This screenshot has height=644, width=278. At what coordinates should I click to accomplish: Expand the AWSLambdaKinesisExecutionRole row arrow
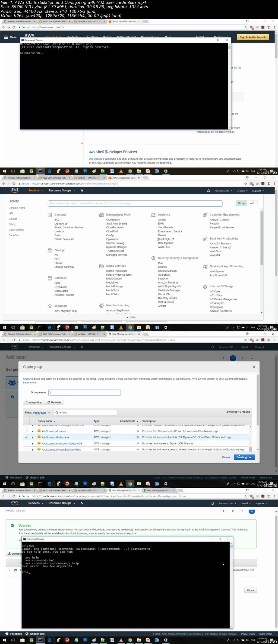click(x=33, y=450)
